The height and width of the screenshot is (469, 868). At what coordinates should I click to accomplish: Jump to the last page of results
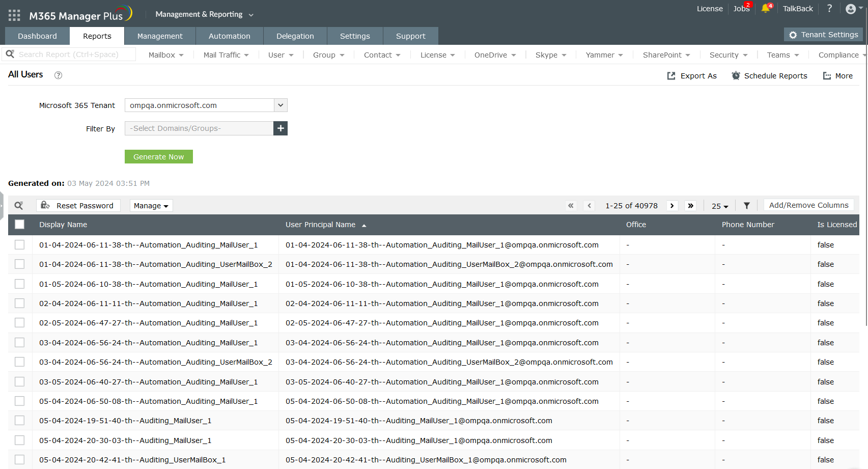[x=691, y=206]
